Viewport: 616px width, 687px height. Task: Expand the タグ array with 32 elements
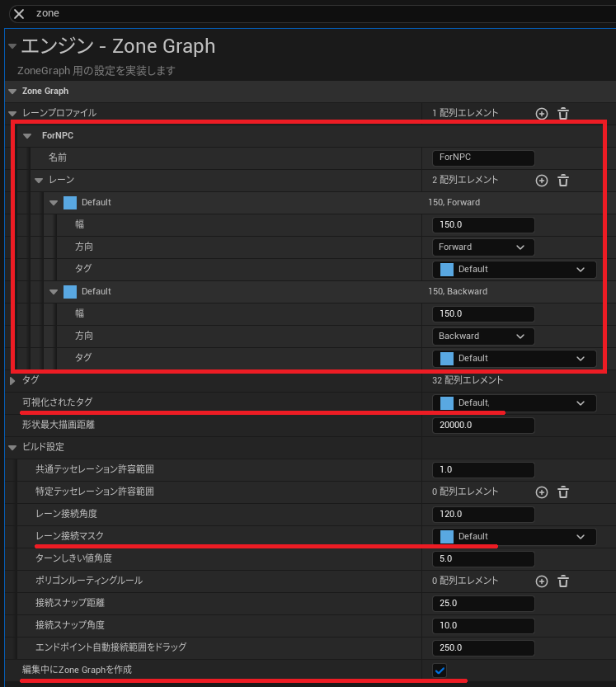click(x=12, y=380)
